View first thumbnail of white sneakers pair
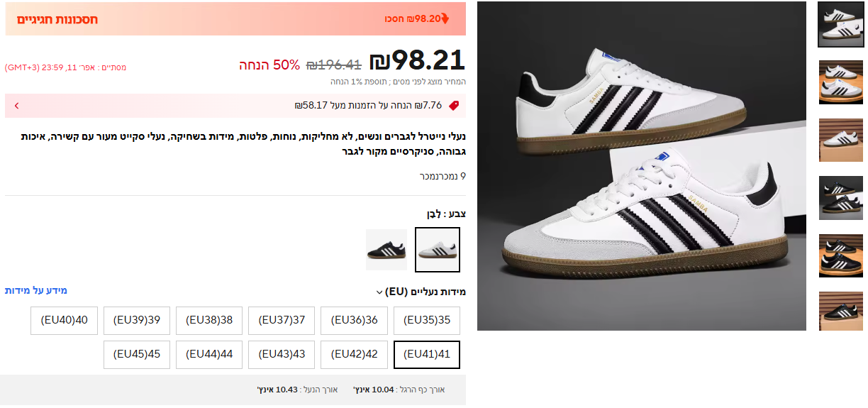 [x=841, y=24]
